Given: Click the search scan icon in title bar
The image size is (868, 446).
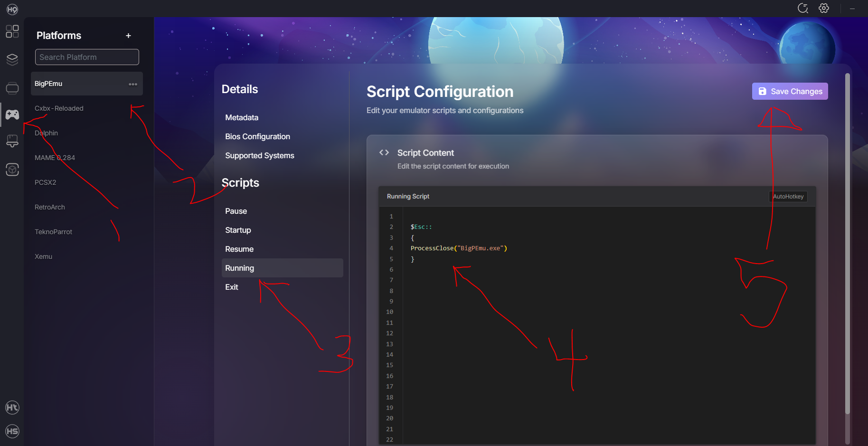Looking at the screenshot, I should click(803, 8).
